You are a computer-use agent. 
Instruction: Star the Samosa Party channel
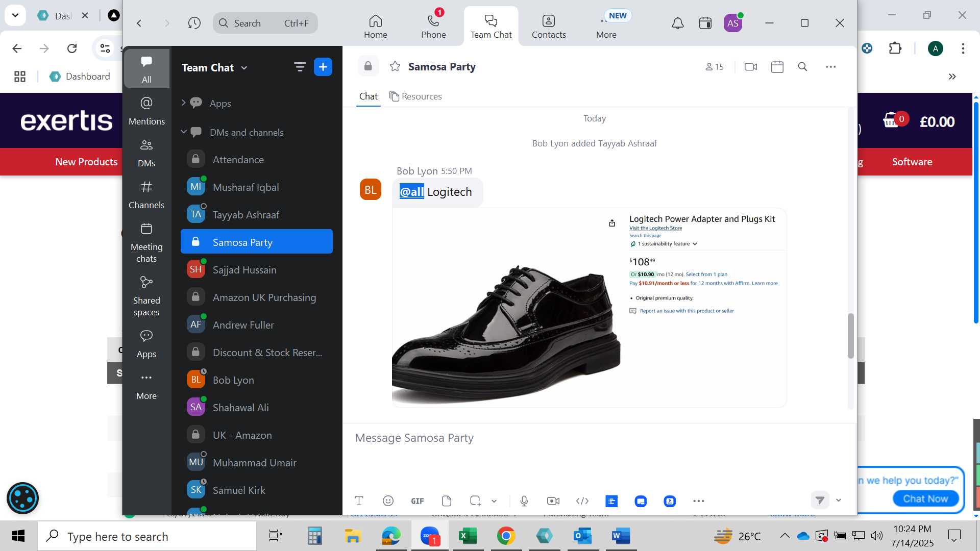click(395, 66)
